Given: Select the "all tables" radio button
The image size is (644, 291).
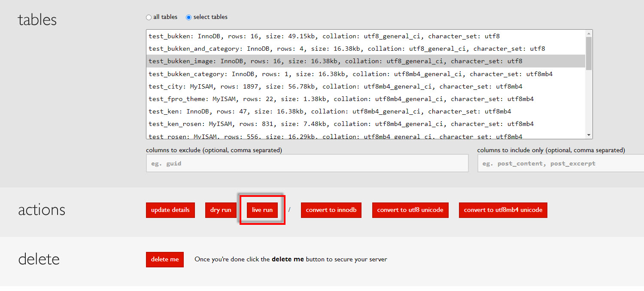Looking at the screenshot, I should (149, 17).
